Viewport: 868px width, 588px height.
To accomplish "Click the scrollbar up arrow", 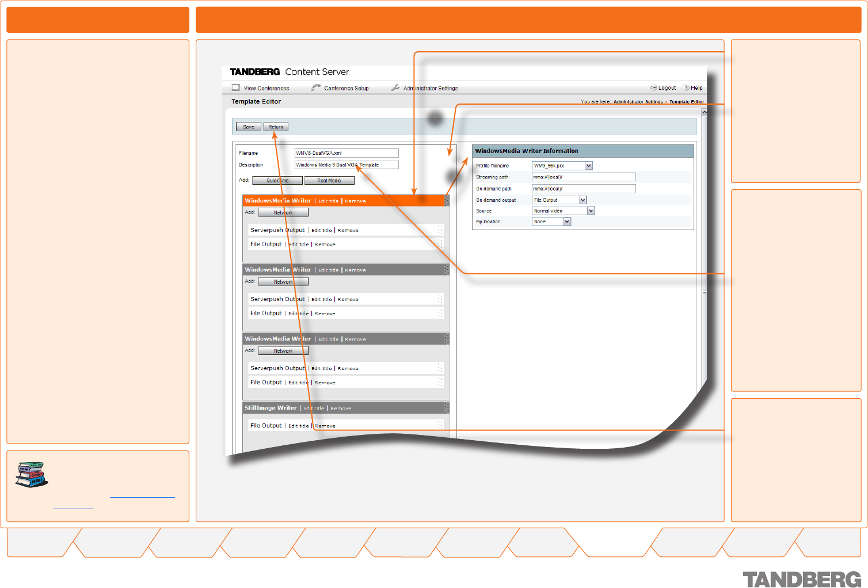I will tap(703, 112).
